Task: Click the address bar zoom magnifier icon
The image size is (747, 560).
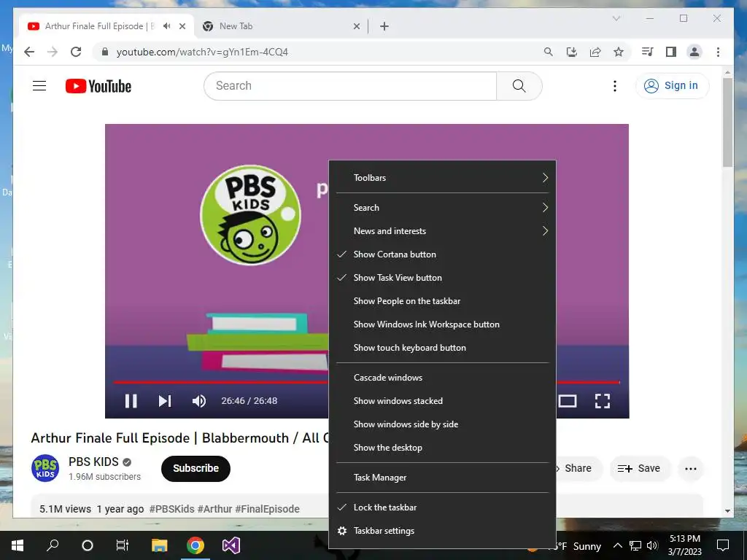Action: click(x=549, y=52)
